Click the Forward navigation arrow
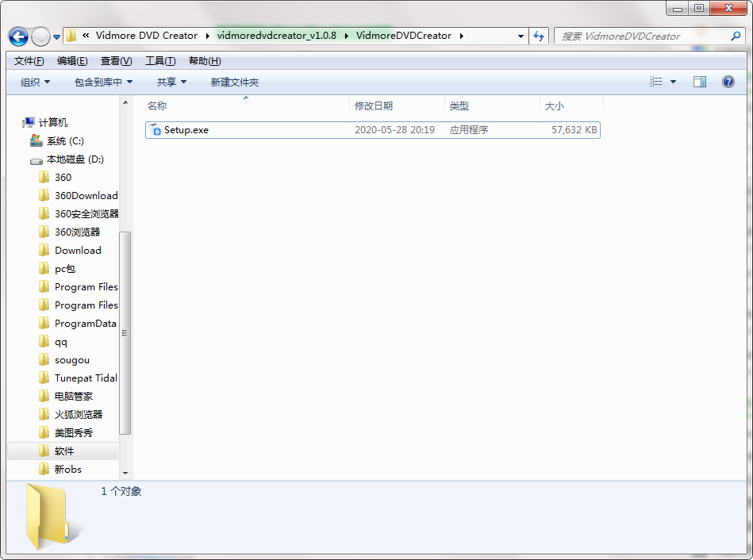Viewport: 753px width, 560px height. [40, 36]
